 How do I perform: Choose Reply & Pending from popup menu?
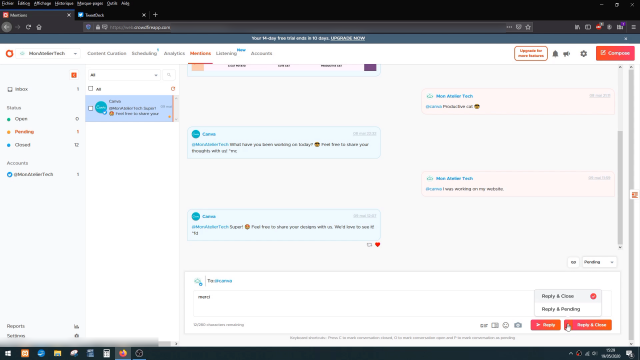[x=568, y=309]
